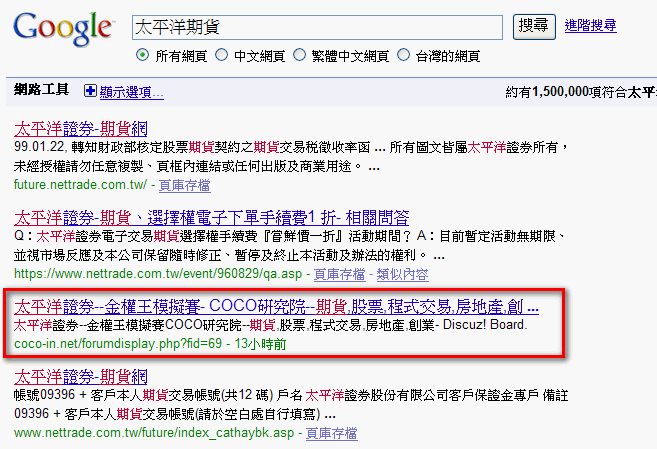This screenshot has height=449, width=657.
Task: Open 頁庫存檔 cached link for index_cathaybk.asp
Action: click(x=331, y=433)
